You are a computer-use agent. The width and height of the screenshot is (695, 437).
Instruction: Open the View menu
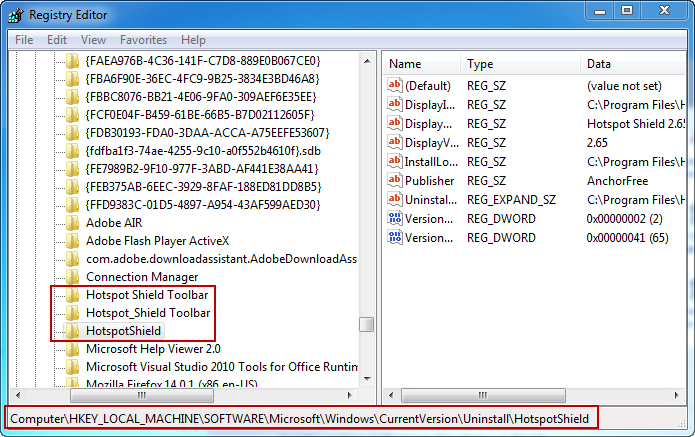point(93,40)
